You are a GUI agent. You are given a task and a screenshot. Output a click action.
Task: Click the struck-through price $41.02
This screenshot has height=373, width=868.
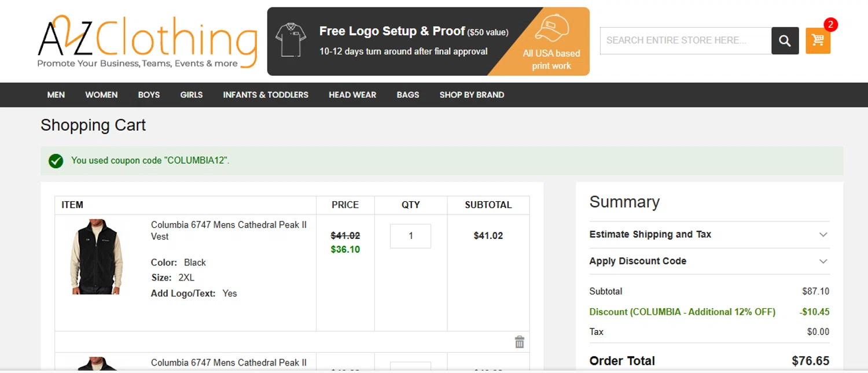(x=345, y=235)
